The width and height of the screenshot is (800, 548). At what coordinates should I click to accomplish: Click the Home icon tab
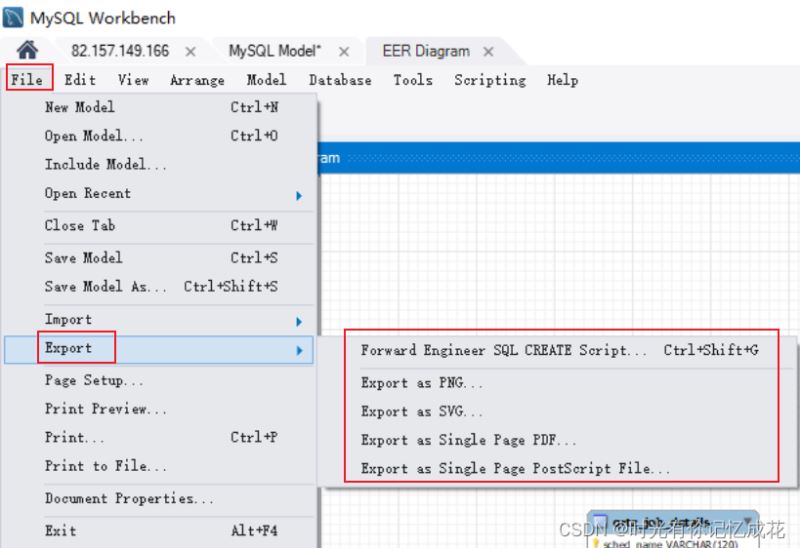click(x=27, y=50)
